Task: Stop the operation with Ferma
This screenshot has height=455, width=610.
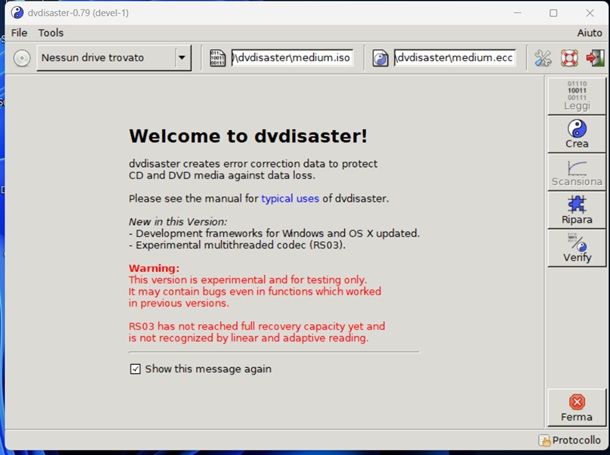Action: [577, 408]
